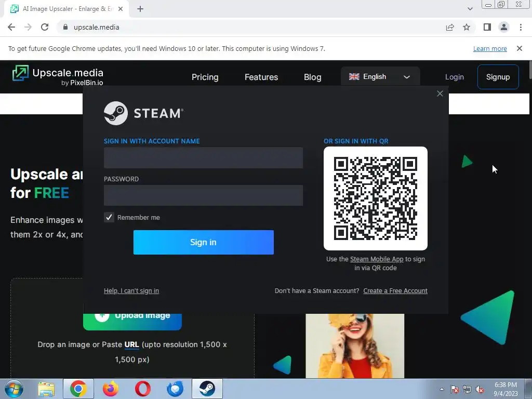
Task: Click the Upscale.media logo
Action: coord(58,76)
